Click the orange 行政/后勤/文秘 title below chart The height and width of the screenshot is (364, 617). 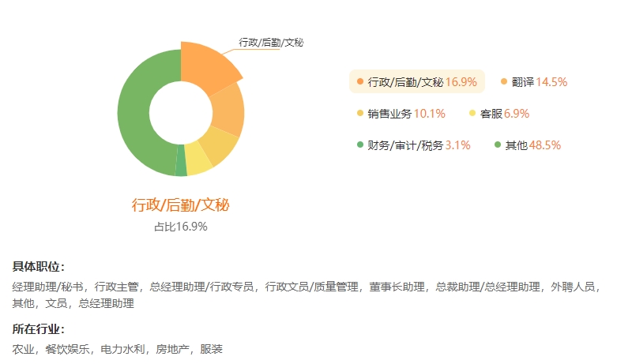[x=180, y=205]
